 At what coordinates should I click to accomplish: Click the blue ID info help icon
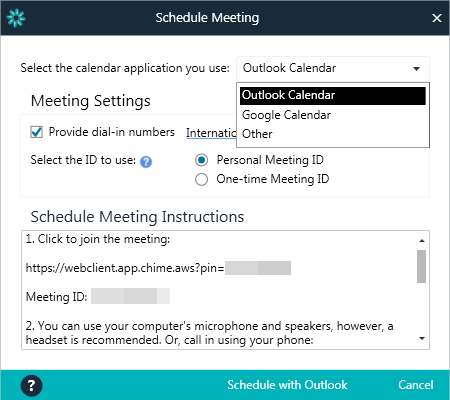click(x=146, y=162)
